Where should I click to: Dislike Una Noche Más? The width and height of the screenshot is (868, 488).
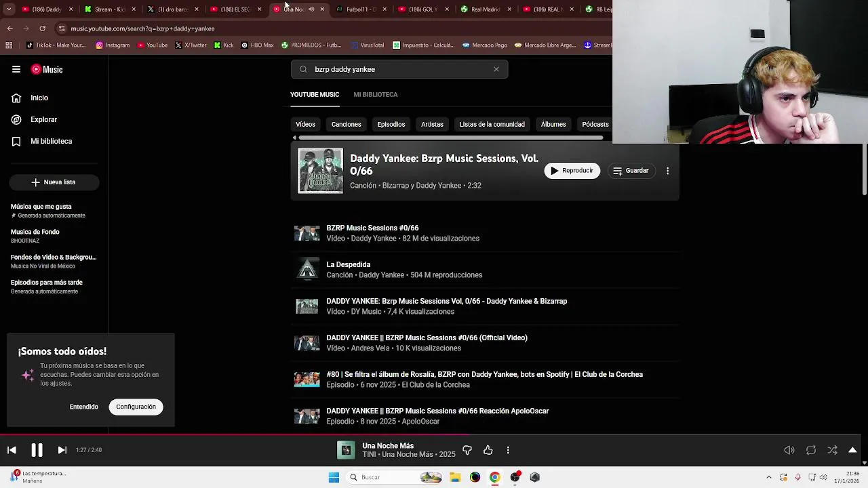pyautogui.click(x=467, y=450)
